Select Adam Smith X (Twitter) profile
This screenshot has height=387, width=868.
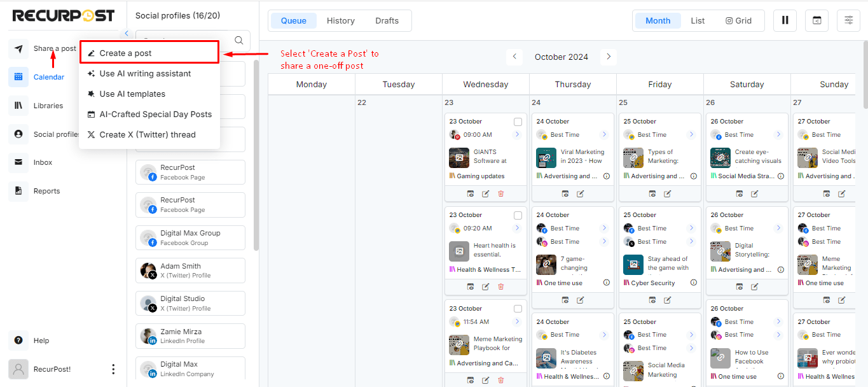pos(190,271)
